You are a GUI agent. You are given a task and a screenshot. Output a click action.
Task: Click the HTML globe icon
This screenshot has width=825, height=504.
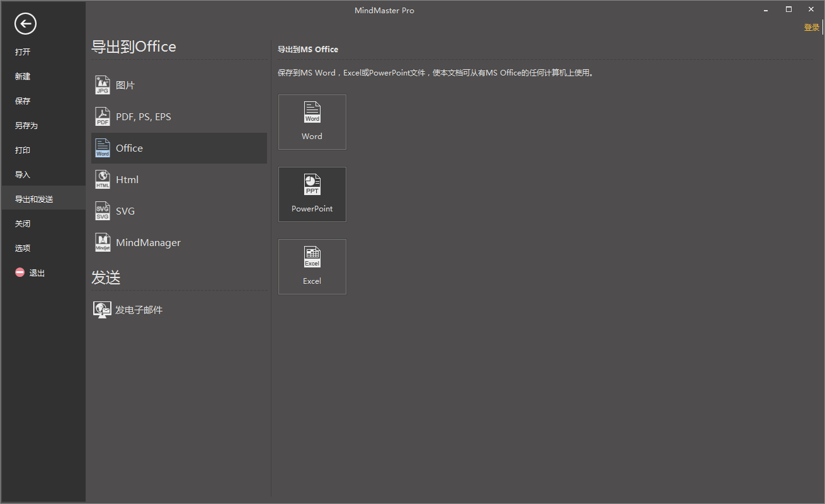(102, 179)
